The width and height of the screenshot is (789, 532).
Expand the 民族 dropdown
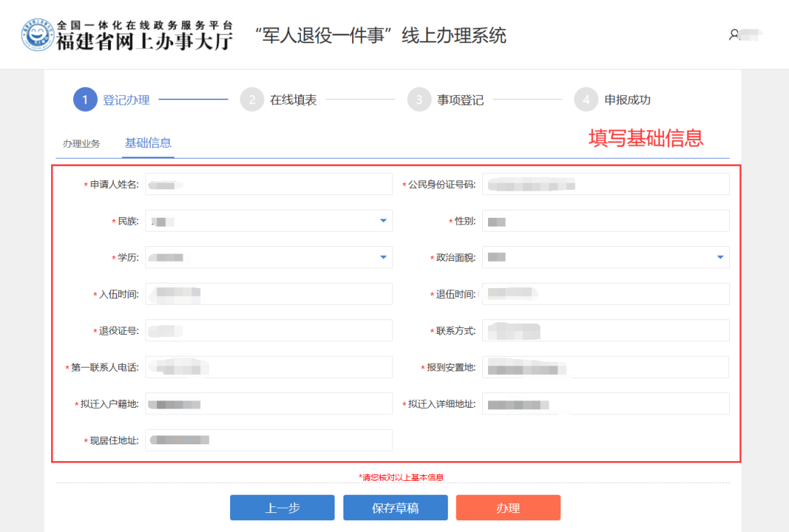point(383,221)
